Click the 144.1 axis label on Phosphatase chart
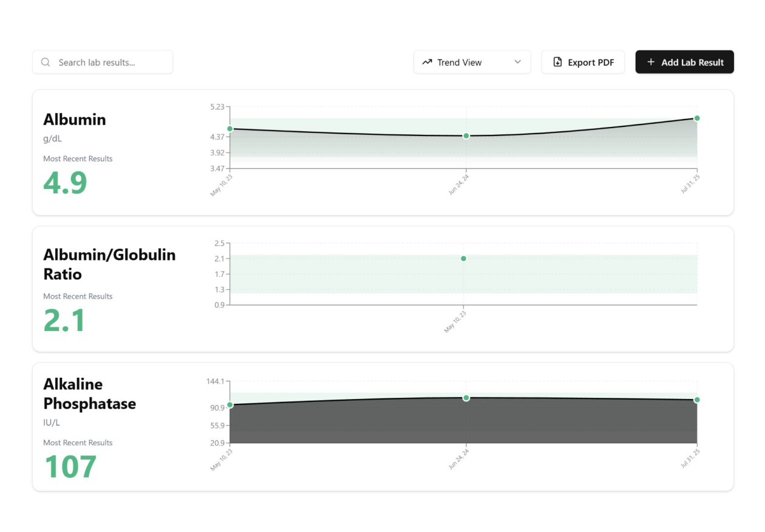 point(215,381)
